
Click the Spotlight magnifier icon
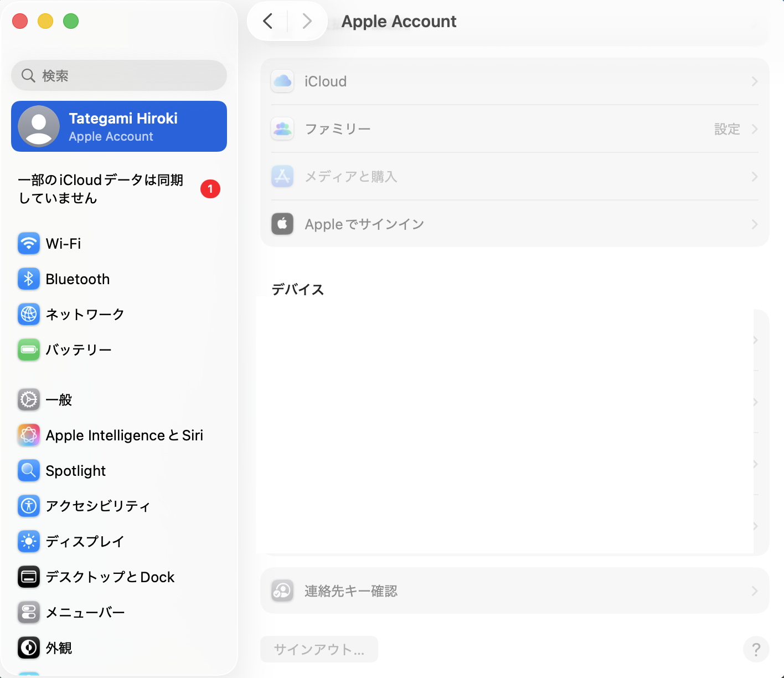coord(29,470)
